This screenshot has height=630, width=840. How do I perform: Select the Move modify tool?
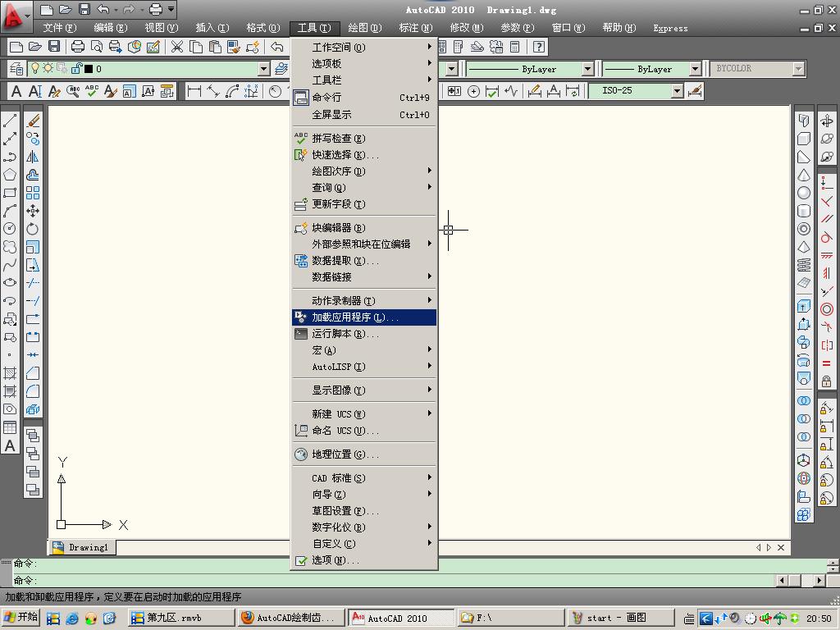click(x=33, y=211)
